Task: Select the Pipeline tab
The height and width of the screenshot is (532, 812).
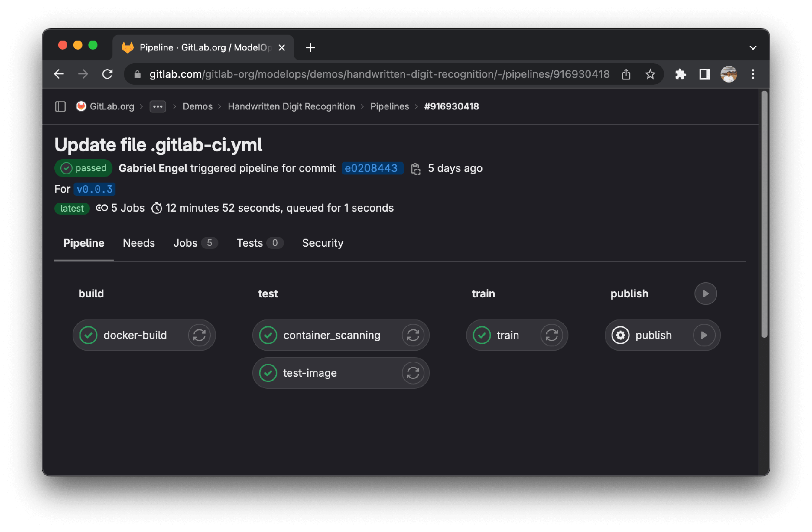Action: point(84,243)
